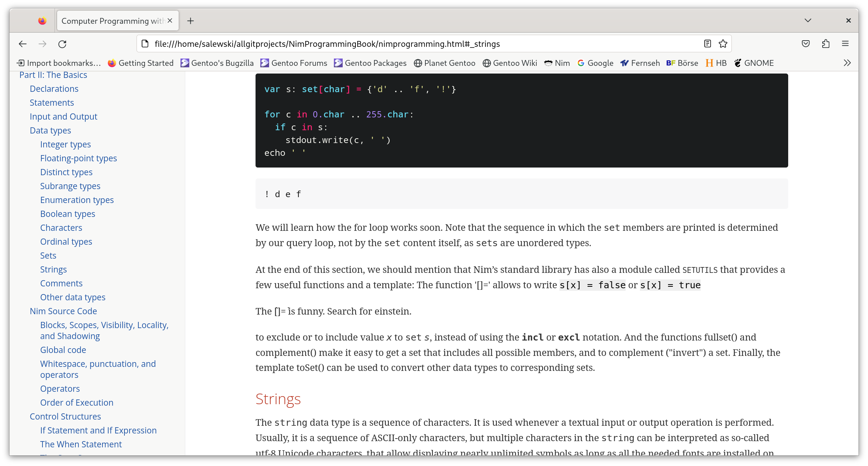Open Enumeration types in sidebar

coord(77,200)
